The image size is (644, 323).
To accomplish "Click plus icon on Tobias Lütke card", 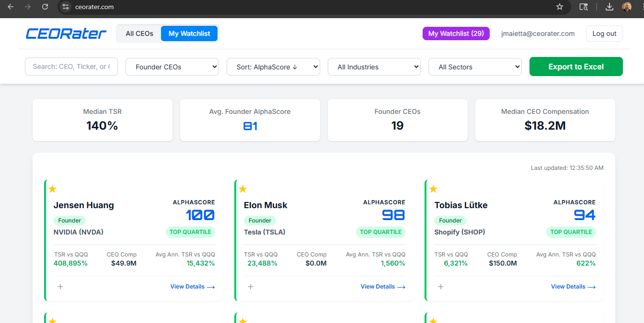I will 441,287.
